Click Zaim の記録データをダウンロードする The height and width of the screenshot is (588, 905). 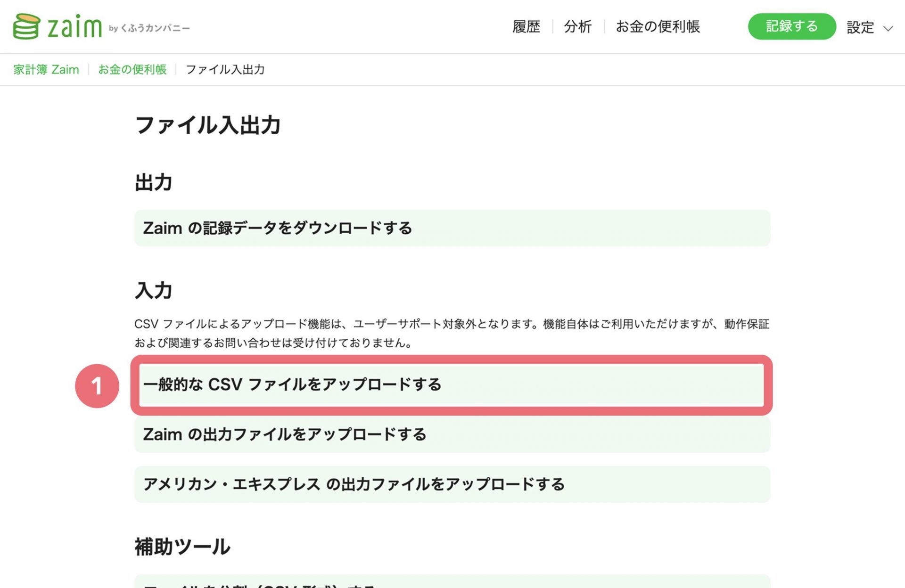click(452, 228)
